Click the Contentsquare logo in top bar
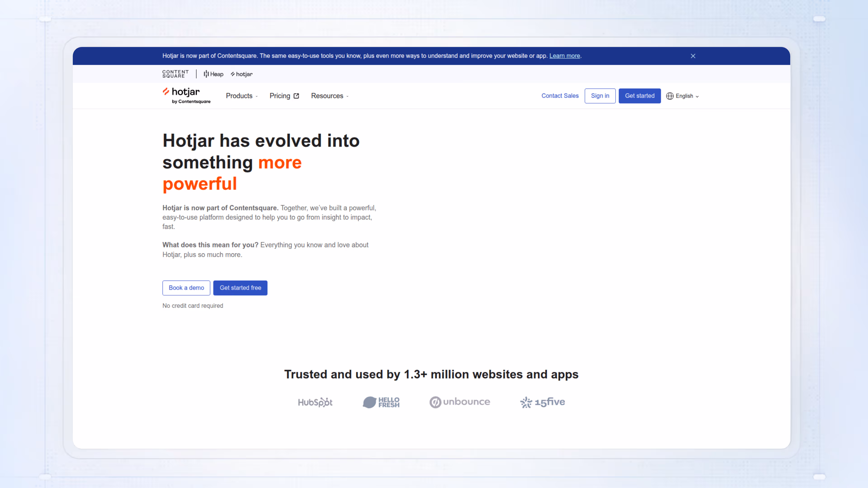The height and width of the screenshot is (488, 868). click(175, 74)
